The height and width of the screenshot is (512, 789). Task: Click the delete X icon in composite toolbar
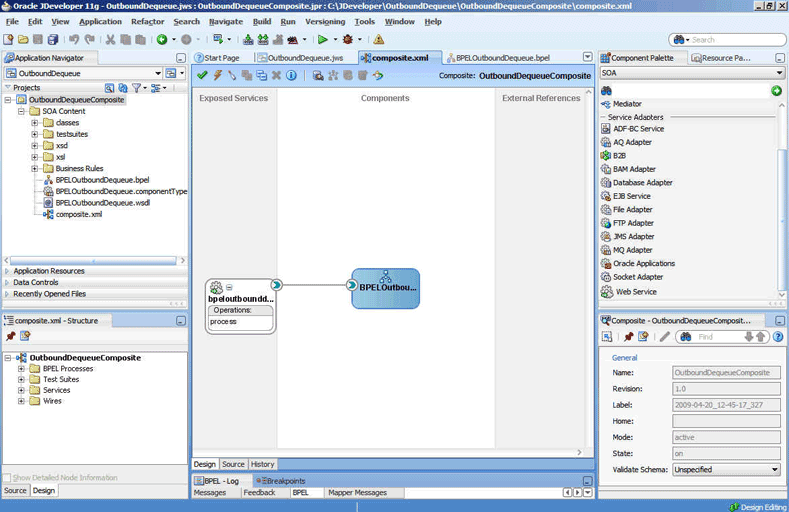[276, 75]
